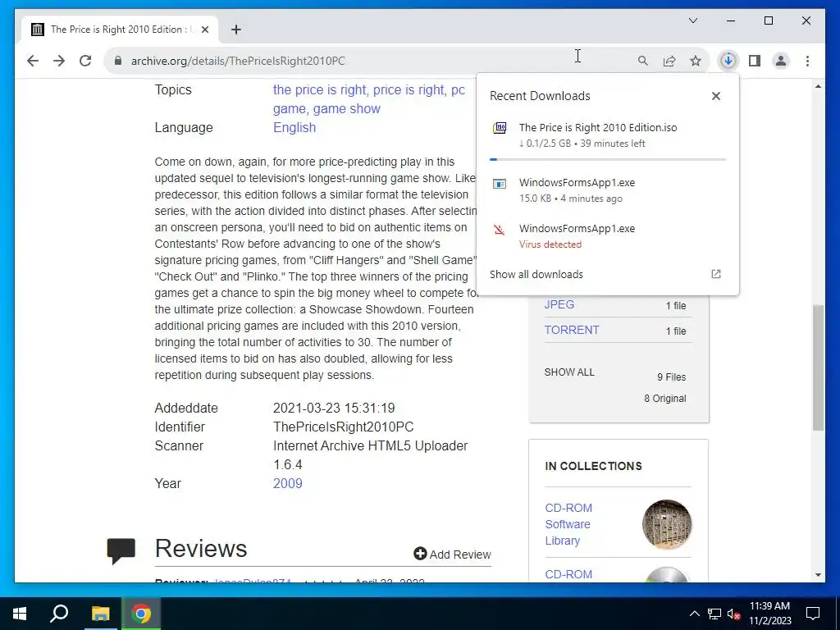The image size is (840, 630).
Task: Click the ISO file icon in downloads
Action: click(500, 128)
